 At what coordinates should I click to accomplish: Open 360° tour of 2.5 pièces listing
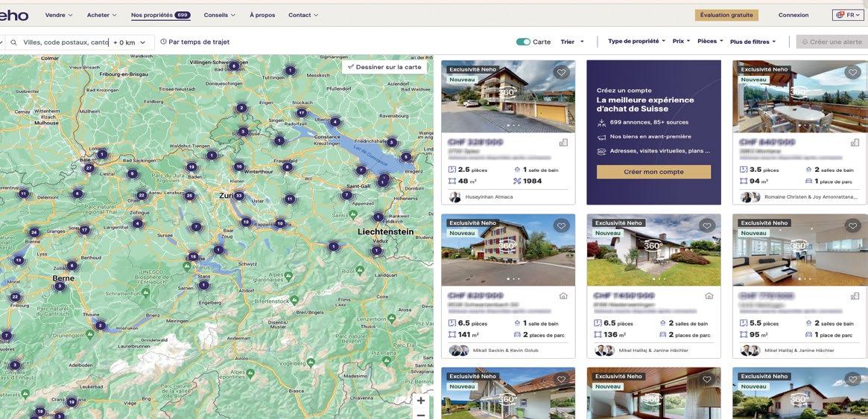[507, 93]
